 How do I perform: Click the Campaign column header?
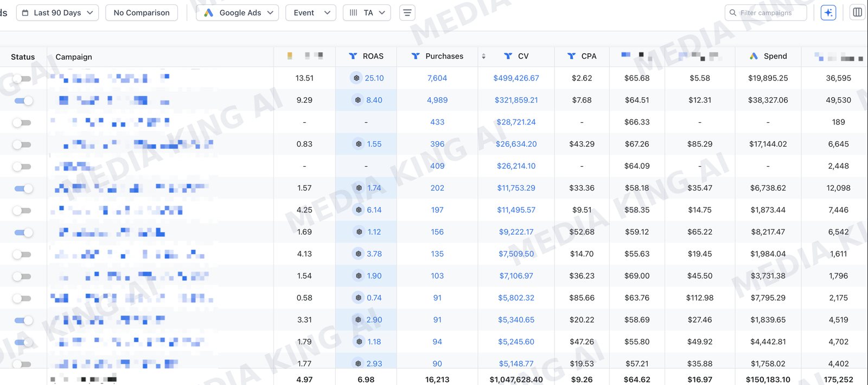point(74,57)
